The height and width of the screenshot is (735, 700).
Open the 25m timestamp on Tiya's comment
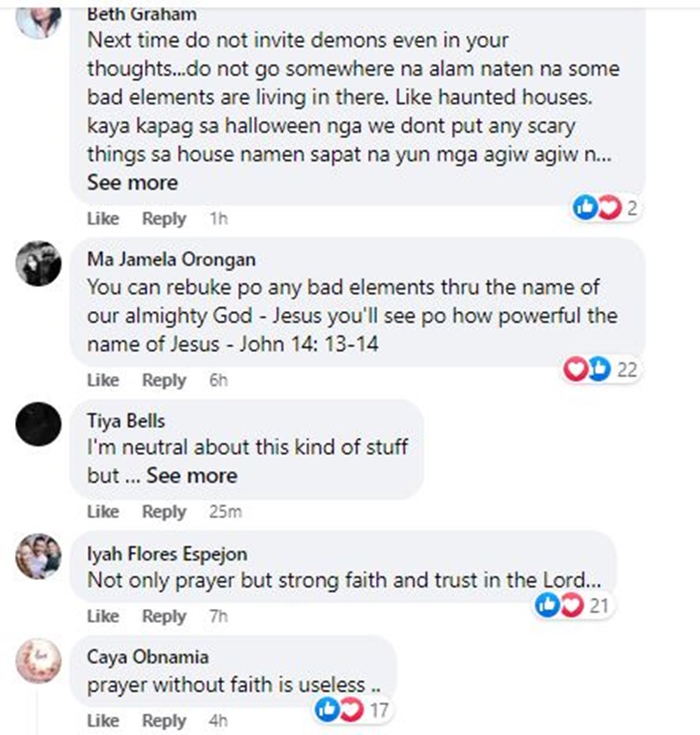tap(225, 512)
